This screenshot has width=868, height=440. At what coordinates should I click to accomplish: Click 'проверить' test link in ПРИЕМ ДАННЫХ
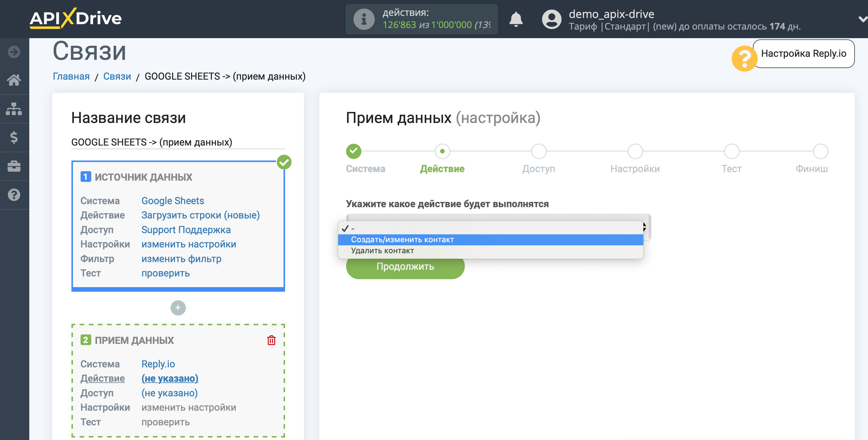(165, 422)
